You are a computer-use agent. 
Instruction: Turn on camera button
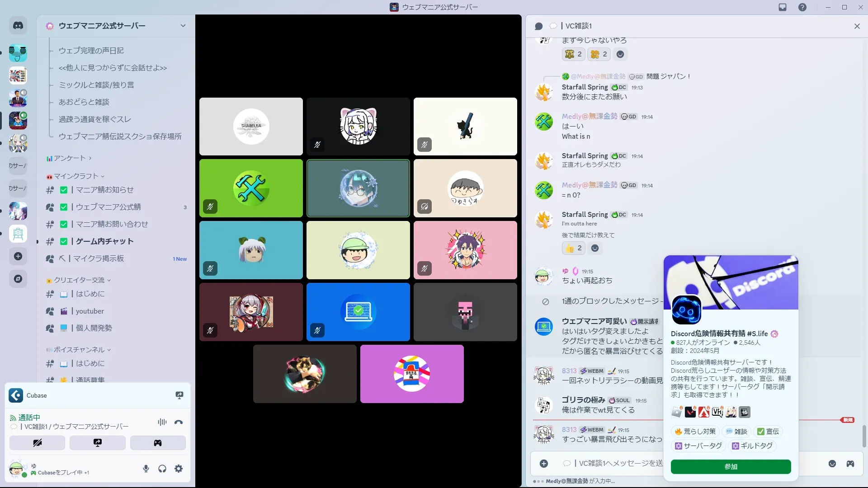[x=37, y=443]
